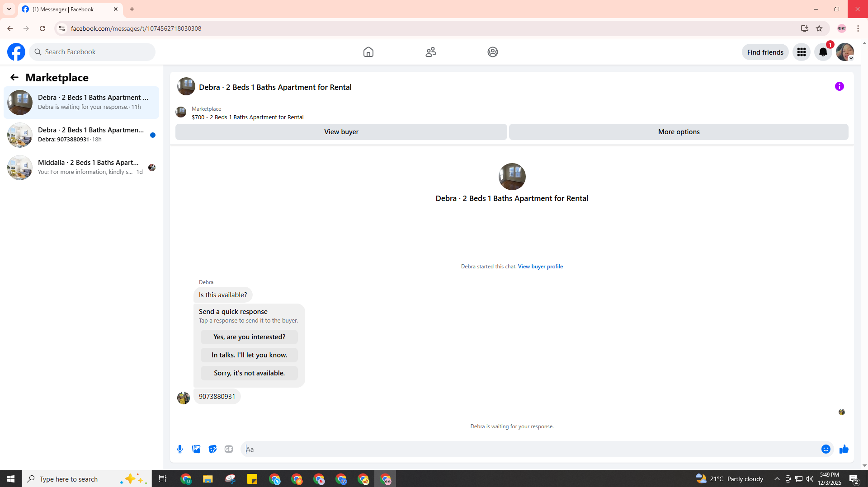Screen dimensions: 868x487
Task: Open the Windows notification center
Action: (x=854, y=479)
